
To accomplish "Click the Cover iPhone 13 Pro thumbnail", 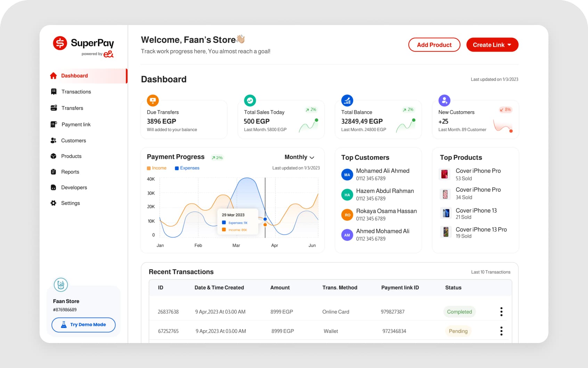I will [x=446, y=232].
